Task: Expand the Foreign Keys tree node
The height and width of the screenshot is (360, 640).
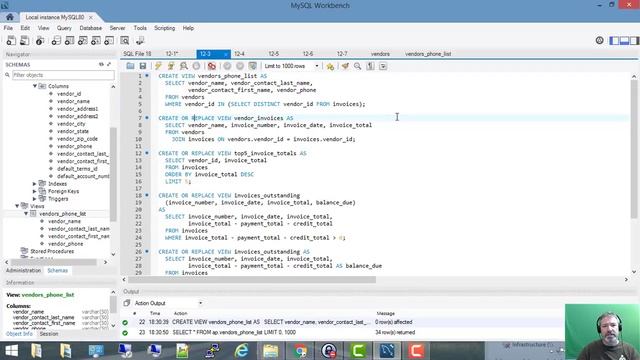Action: [35, 191]
